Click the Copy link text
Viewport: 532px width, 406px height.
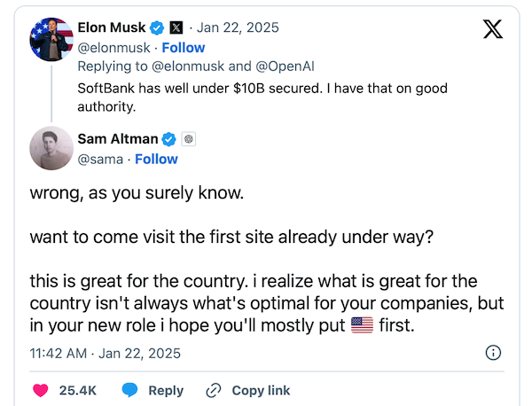(x=261, y=390)
